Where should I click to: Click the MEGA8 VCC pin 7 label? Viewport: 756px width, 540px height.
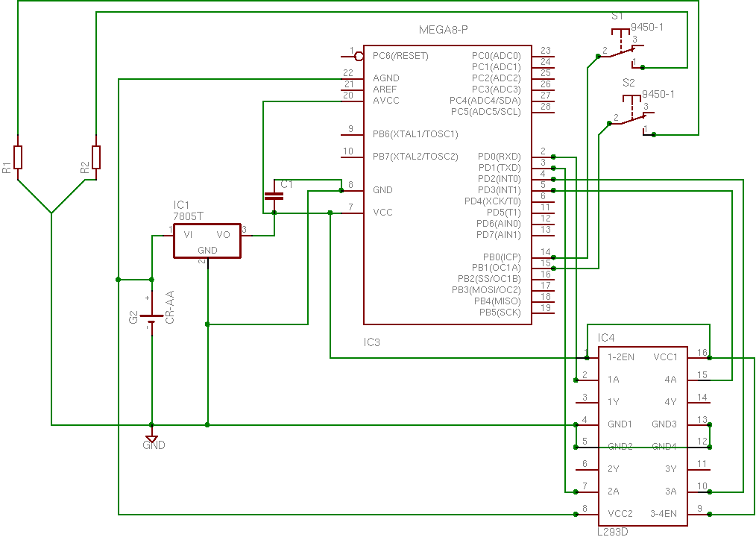pos(382,213)
